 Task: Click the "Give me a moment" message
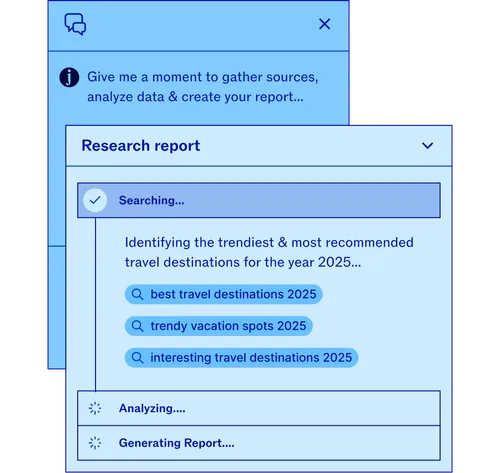(203, 87)
